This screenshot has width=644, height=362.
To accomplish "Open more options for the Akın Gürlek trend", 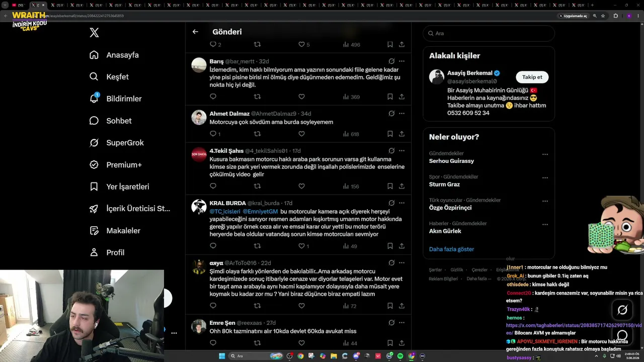I will [545, 225].
